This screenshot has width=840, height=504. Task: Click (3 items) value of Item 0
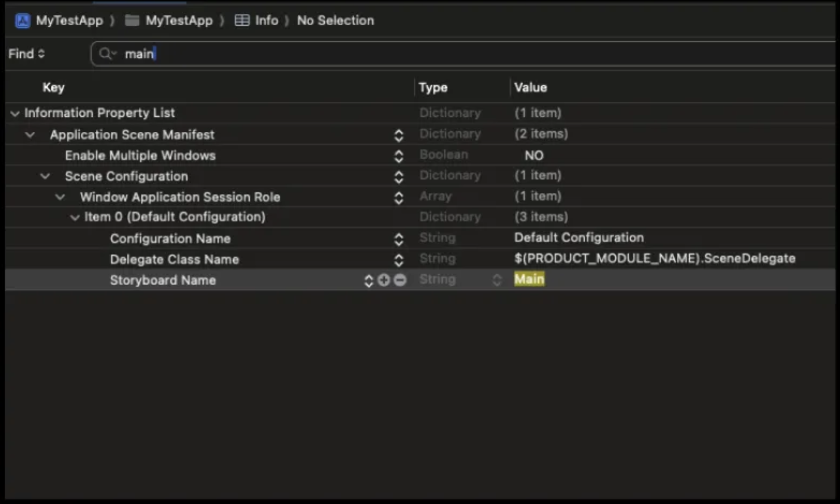541,217
